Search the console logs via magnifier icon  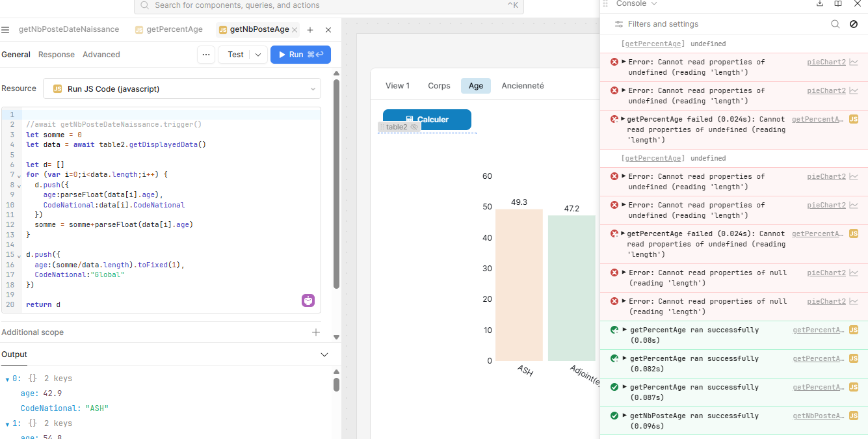(x=835, y=24)
